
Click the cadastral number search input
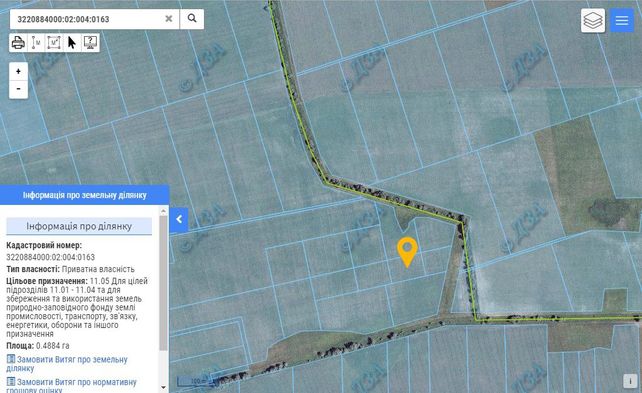89,19
